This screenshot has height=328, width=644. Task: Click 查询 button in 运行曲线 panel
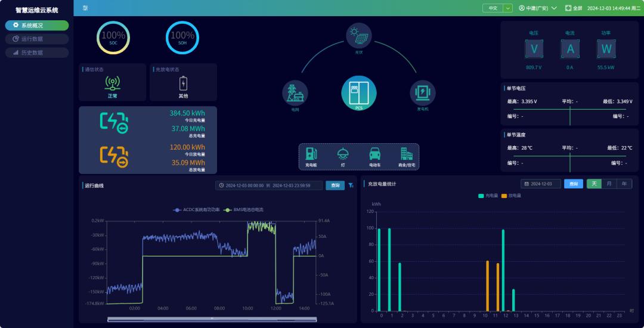[335, 185]
